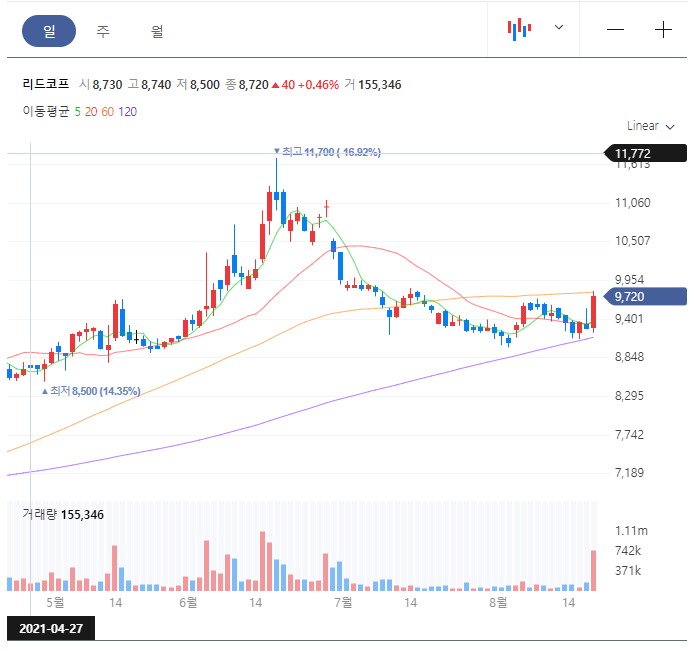Click the +0.46% change value
694x651 pixels.
[x=318, y=85]
